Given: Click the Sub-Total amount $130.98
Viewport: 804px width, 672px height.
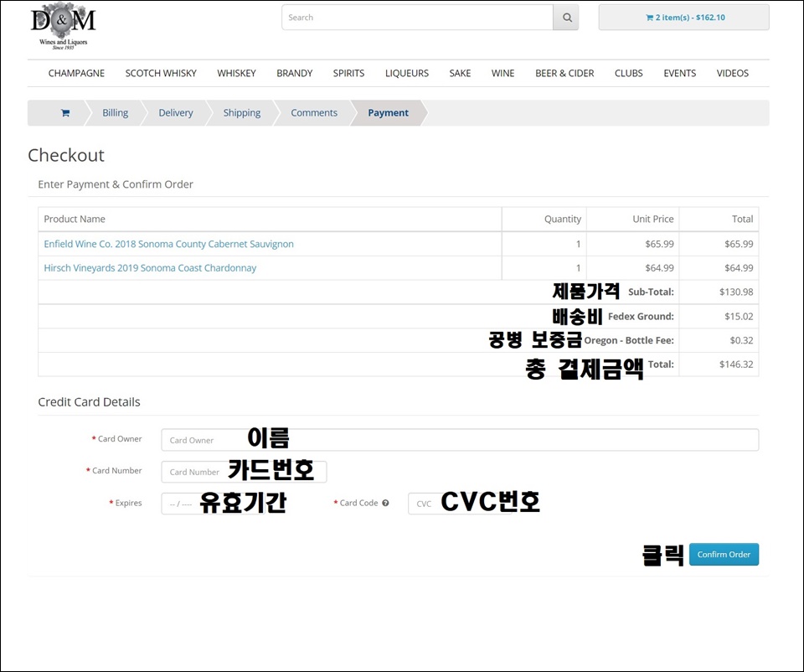Looking at the screenshot, I should click(x=736, y=292).
